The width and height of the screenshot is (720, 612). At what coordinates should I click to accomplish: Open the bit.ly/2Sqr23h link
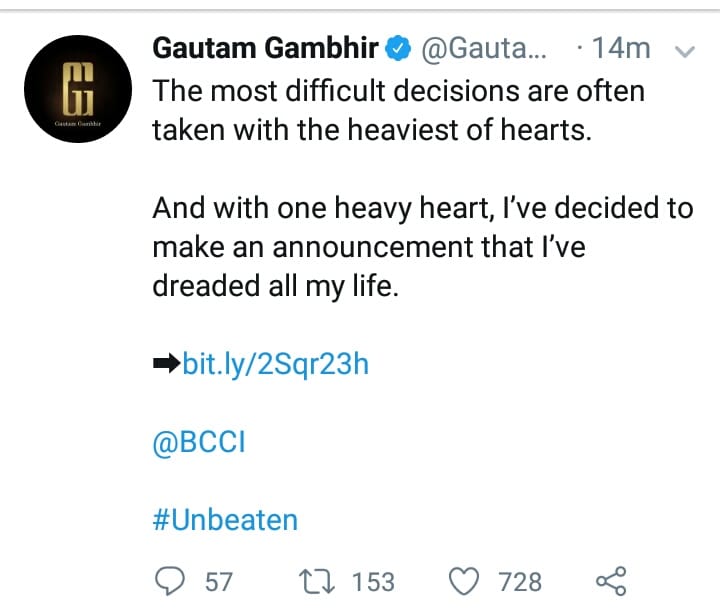tap(276, 365)
